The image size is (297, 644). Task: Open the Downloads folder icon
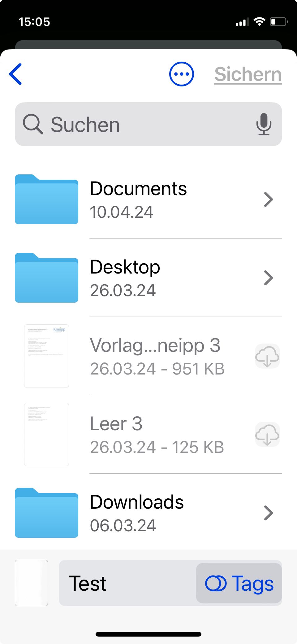coord(47,513)
